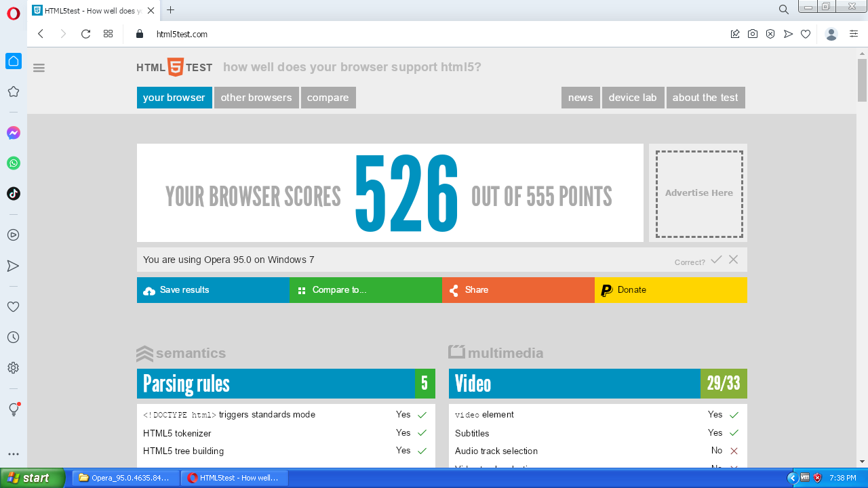Switch to the 'compare' tab
Screen dimensions: 868x488
(x=328, y=98)
